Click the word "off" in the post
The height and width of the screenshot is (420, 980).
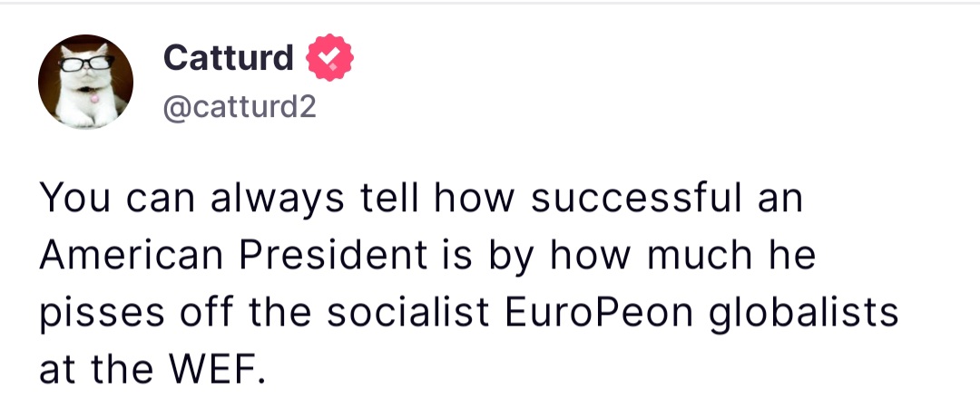[207, 311]
